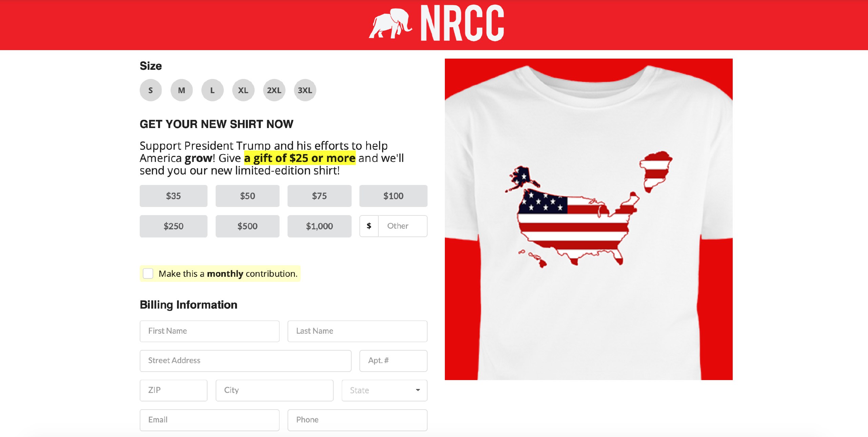
Task: Select the $100 gift amount
Action: point(393,196)
